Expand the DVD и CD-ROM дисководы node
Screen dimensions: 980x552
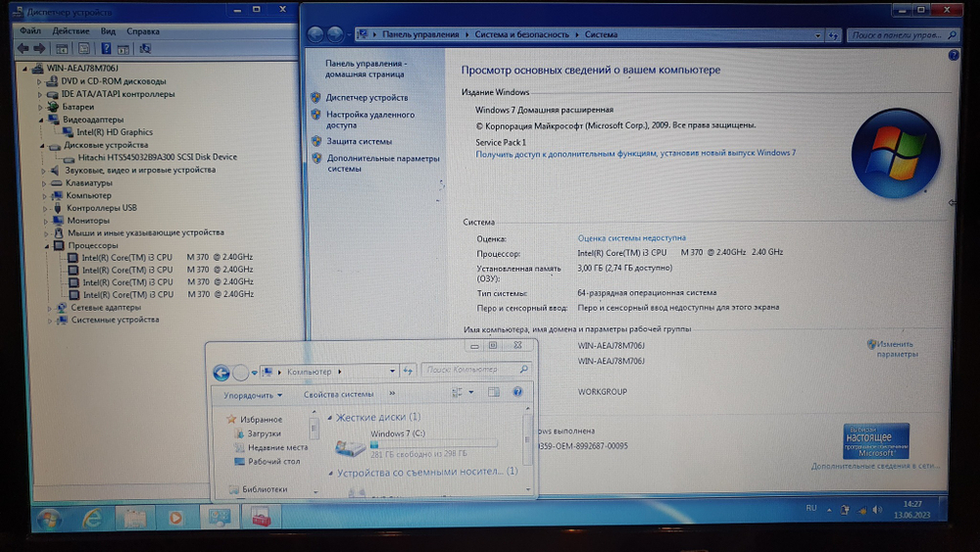point(39,81)
